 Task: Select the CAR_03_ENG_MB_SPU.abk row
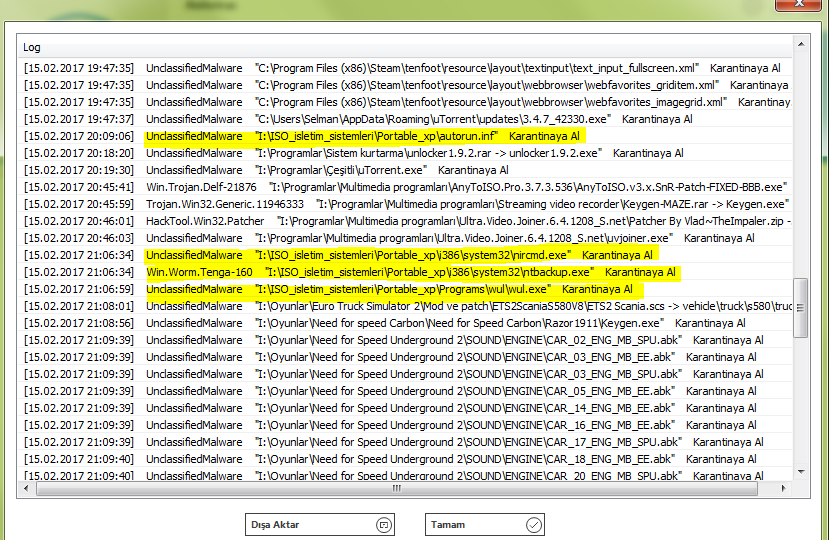(406, 374)
